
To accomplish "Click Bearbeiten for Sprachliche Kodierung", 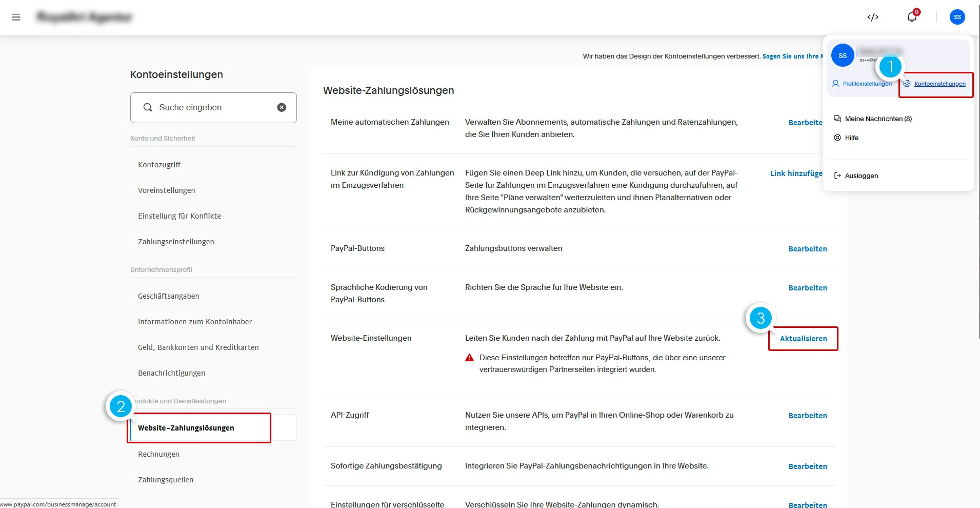I will 808,288.
